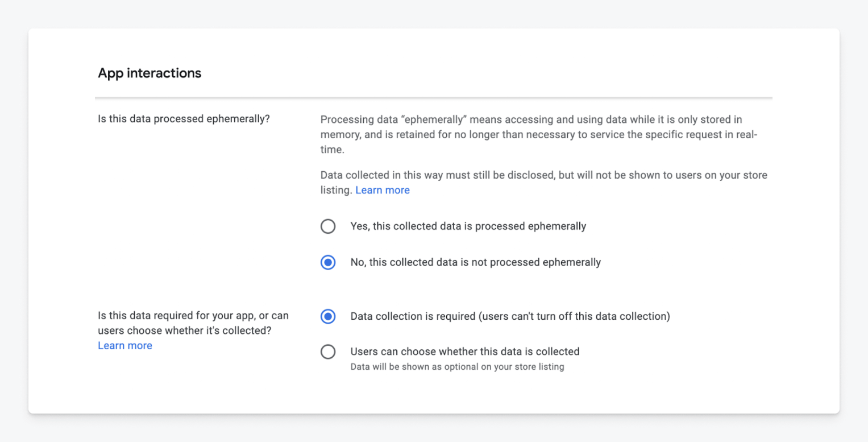Viewport: 868px width, 442px height.
Task: Choose 'Users can choose whether collected' radio circle
Action: (x=328, y=352)
